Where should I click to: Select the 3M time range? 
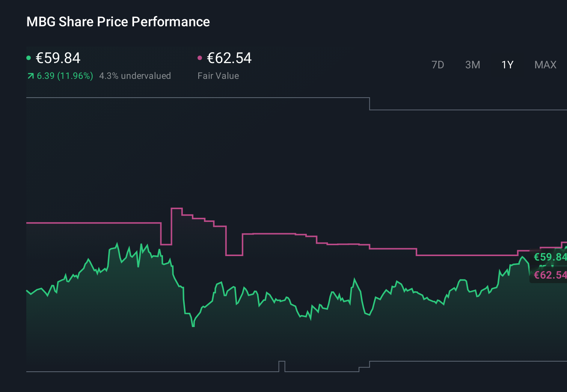(x=472, y=65)
